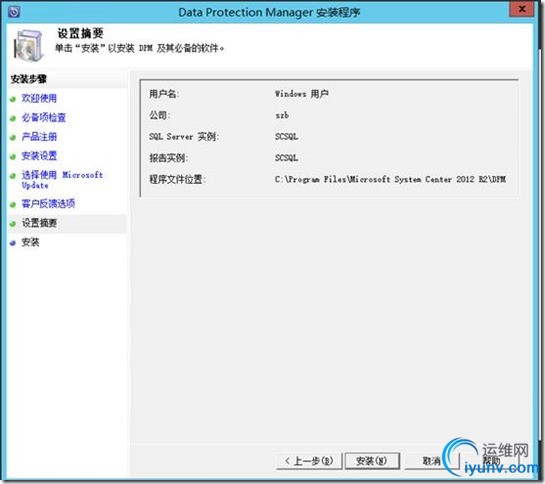Go back with the 上一步(B) button
545x484 pixels.
(309, 461)
